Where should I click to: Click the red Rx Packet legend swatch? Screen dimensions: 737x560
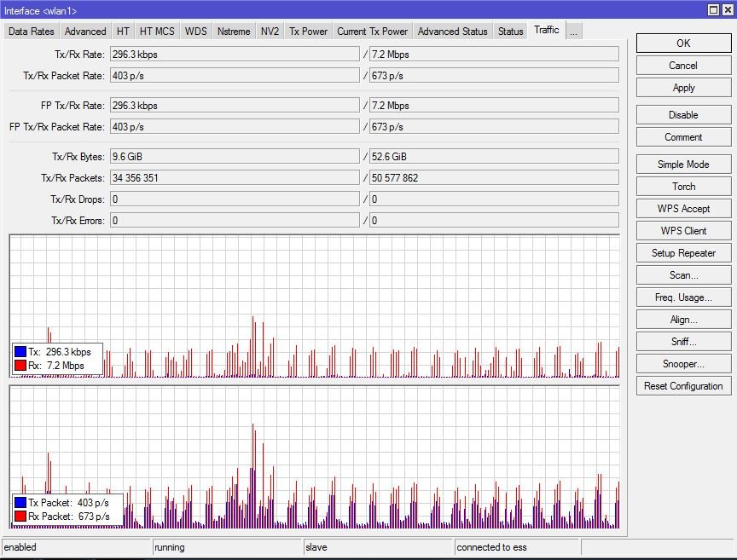click(x=20, y=517)
